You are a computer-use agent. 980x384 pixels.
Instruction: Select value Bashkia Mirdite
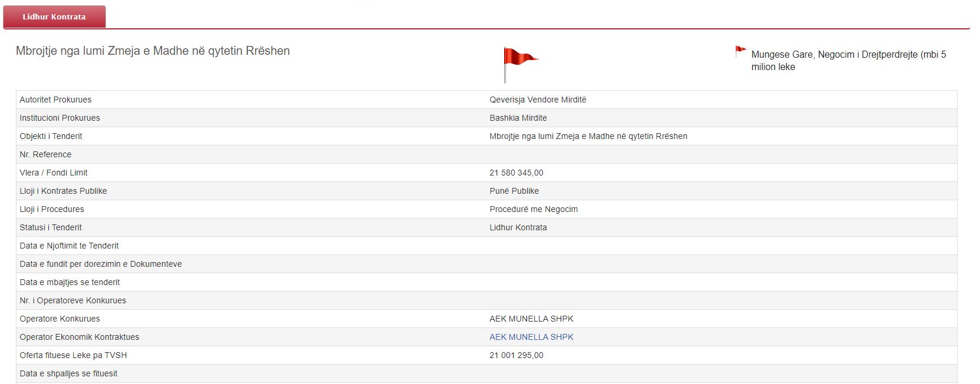518,118
